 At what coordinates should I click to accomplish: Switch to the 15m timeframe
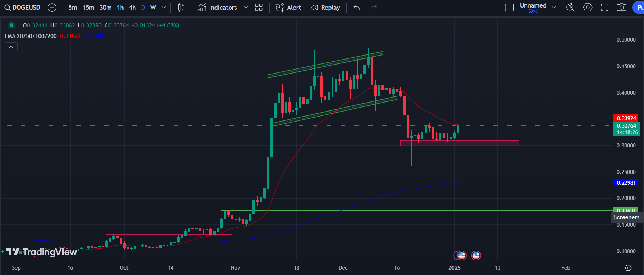tap(88, 8)
